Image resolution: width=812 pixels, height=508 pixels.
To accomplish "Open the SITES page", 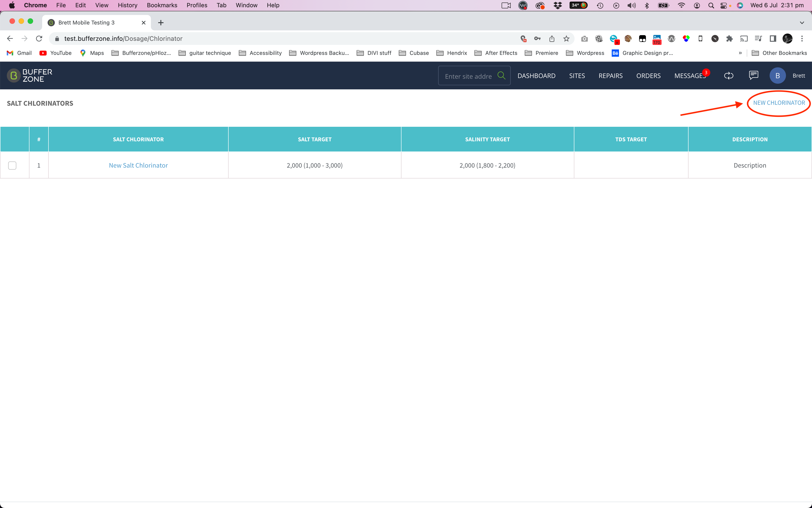I will 577,76.
